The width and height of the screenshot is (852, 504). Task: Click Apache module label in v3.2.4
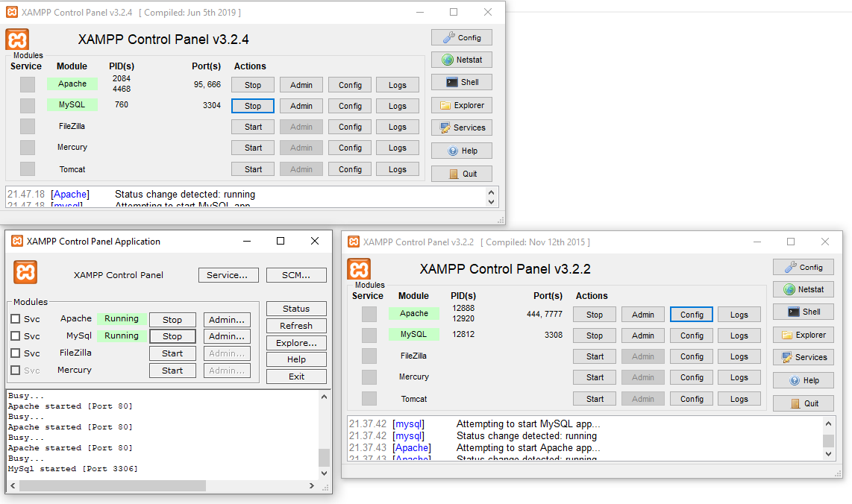(x=72, y=84)
